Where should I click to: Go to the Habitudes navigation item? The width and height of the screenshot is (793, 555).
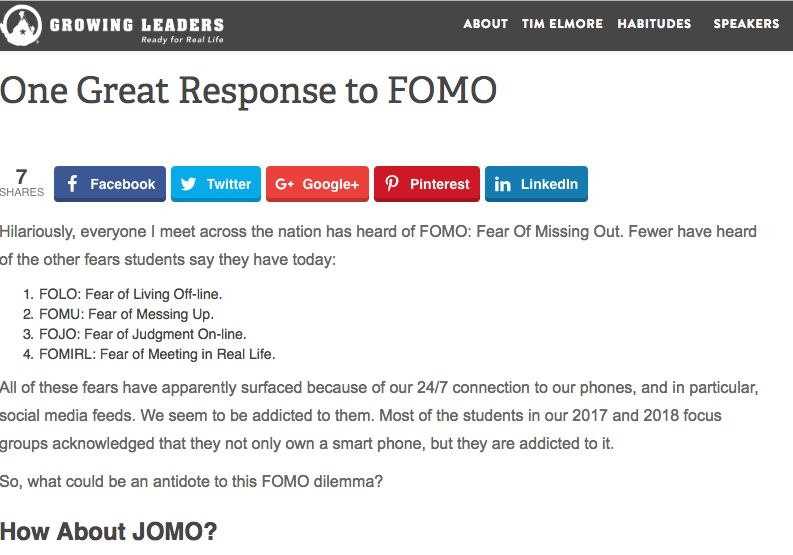pos(654,24)
